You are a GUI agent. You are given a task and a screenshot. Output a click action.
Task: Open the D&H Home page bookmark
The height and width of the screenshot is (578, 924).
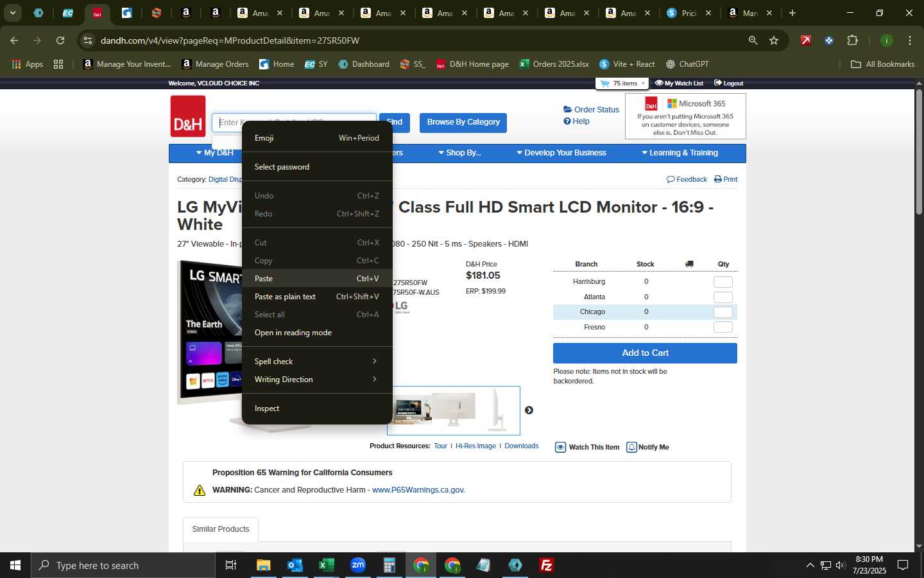coord(472,64)
